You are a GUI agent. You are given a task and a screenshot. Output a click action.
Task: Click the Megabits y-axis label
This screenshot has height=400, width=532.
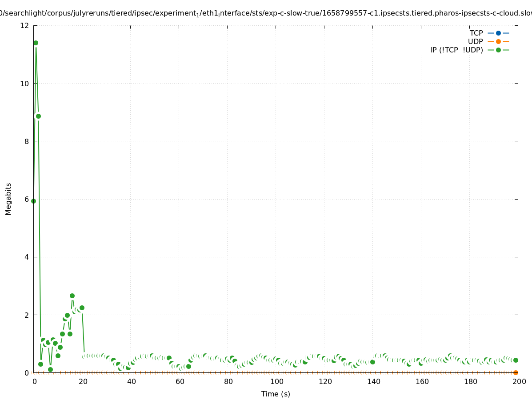pos(8,199)
